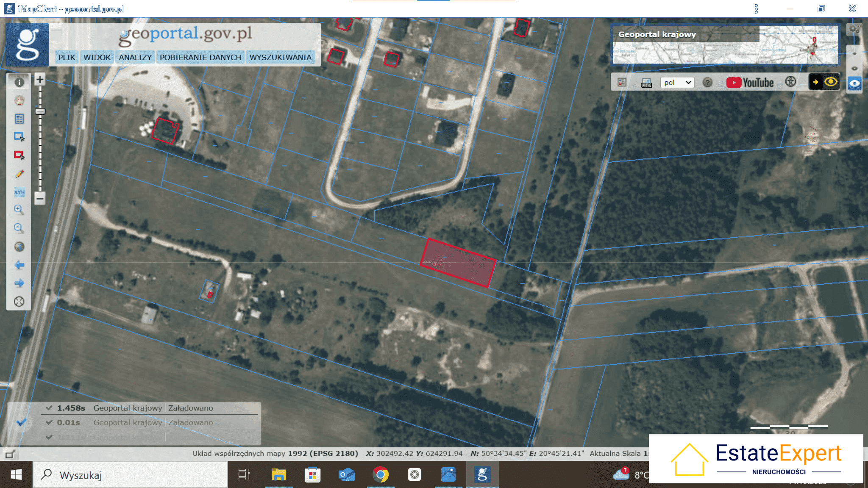Click the plus zoom button on slider
The width and height of the screenshot is (868, 488).
40,79
